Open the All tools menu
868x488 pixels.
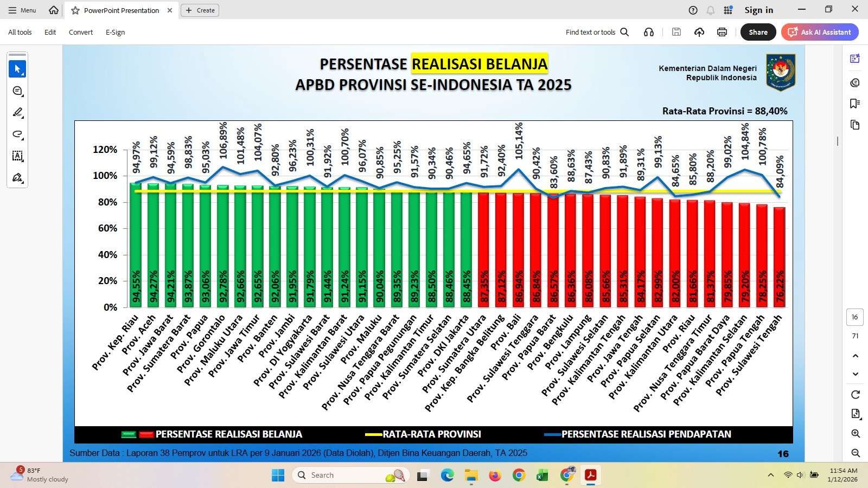point(20,32)
